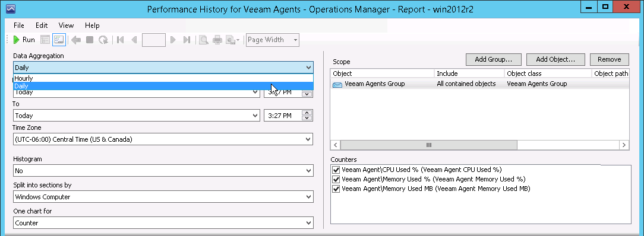The image size is (644, 236).
Task: Go to the first page icon
Action: [x=121, y=40]
